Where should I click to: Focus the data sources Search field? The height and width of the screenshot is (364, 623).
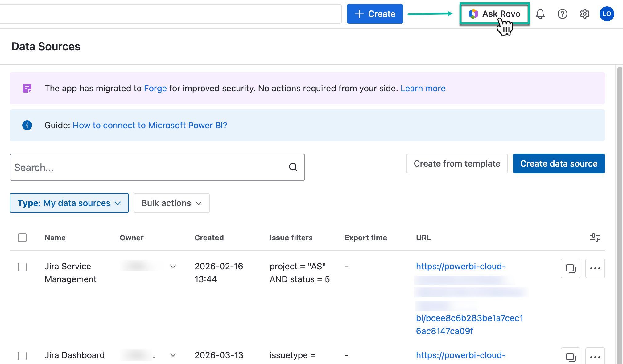tap(157, 167)
